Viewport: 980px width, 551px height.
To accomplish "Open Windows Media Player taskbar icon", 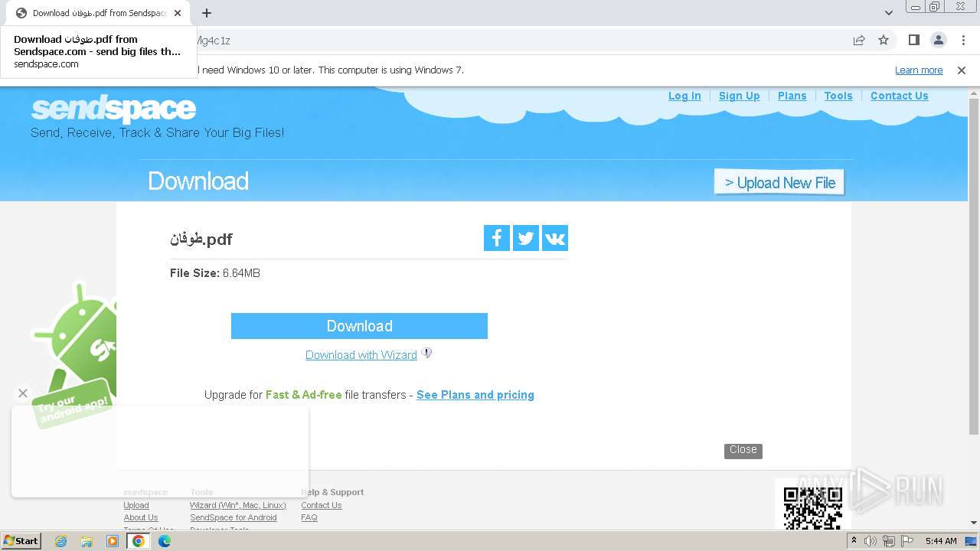I will tap(113, 541).
